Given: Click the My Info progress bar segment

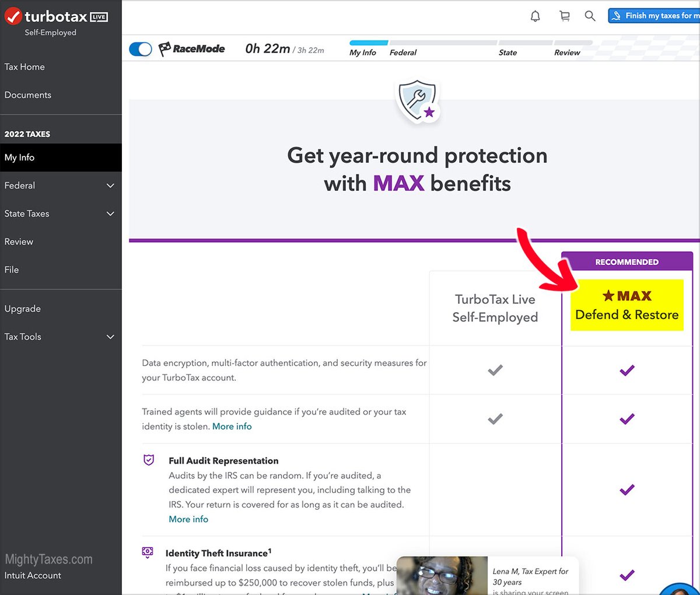Looking at the screenshot, I should pos(367,44).
